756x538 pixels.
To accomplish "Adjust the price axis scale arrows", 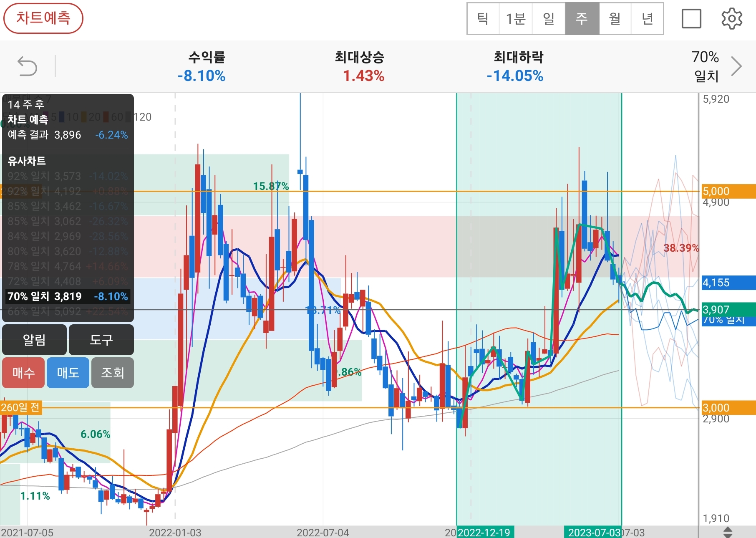I will tap(728, 532).
